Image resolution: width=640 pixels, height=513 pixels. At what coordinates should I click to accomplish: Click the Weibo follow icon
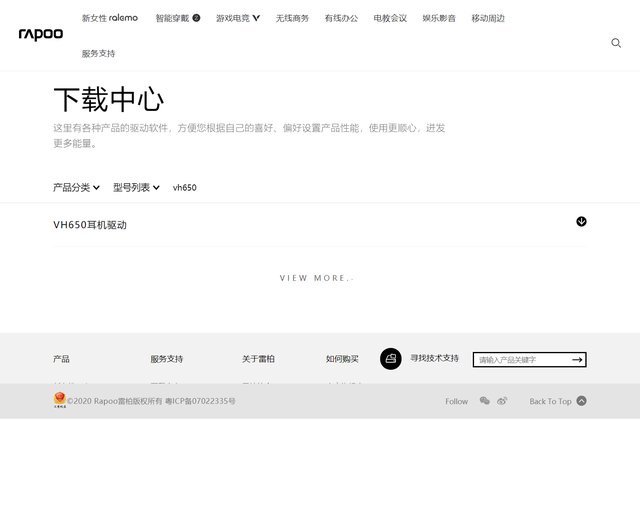[x=502, y=401]
